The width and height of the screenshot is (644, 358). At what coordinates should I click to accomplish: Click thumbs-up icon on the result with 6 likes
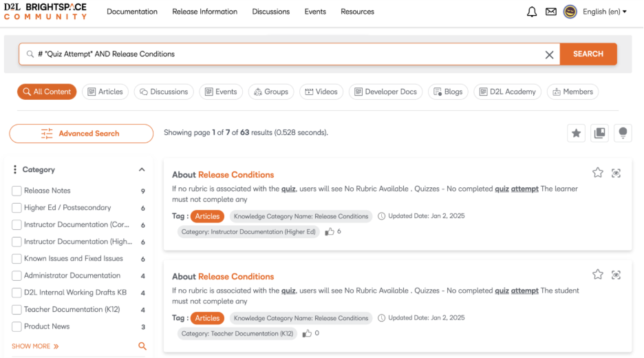330,232
